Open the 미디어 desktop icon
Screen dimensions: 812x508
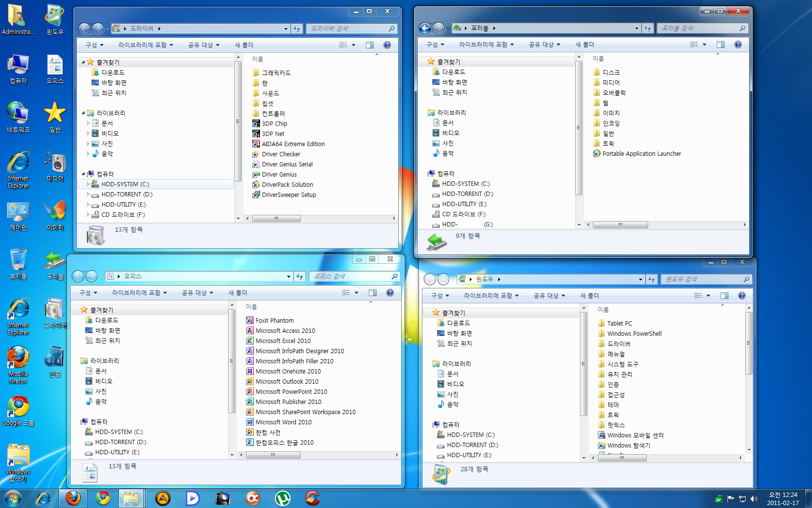(55, 166)
